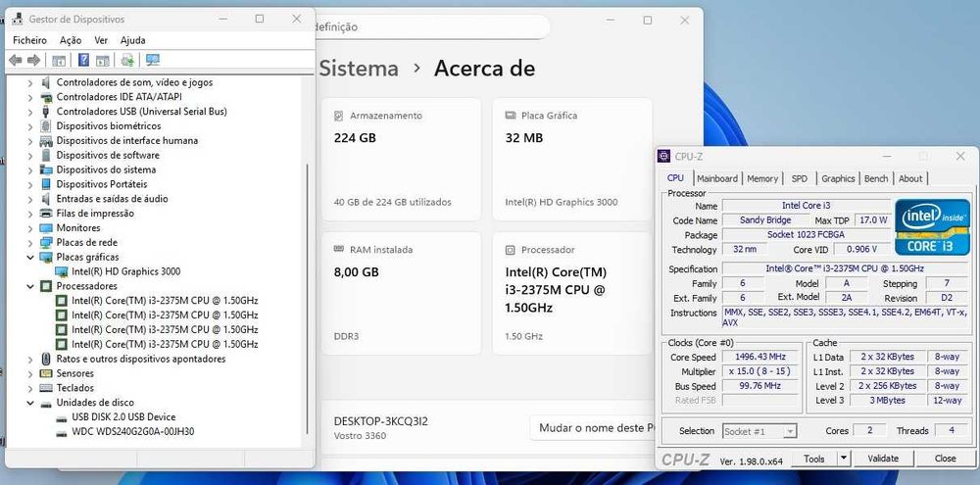980x485 pixels.
Task: Click the Gestor de Dispositivos title icon
Action: pyautogui.click(x=17, y=19)
